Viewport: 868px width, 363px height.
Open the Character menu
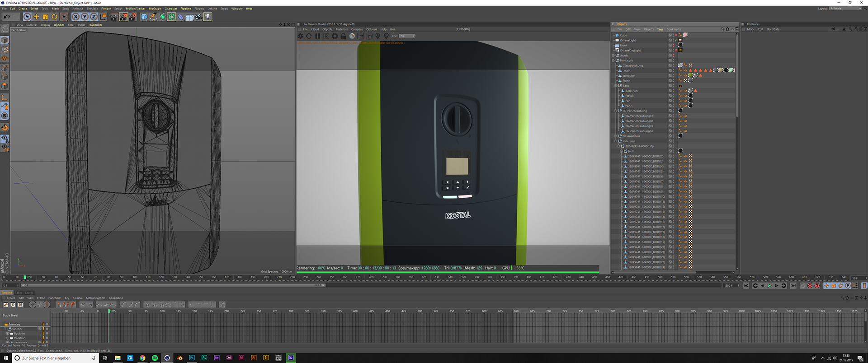pos(171,9)
